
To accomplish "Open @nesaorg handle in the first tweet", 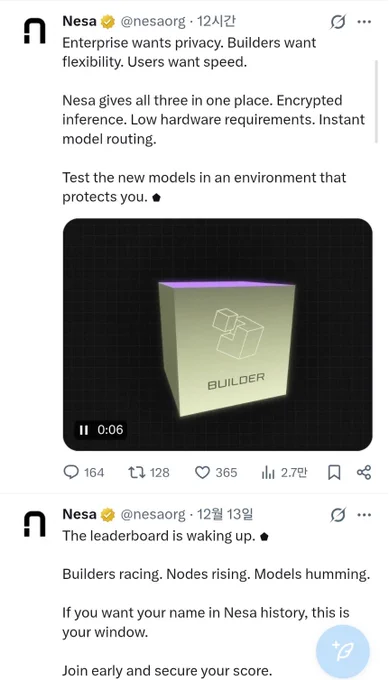I will tap(153, 21).
